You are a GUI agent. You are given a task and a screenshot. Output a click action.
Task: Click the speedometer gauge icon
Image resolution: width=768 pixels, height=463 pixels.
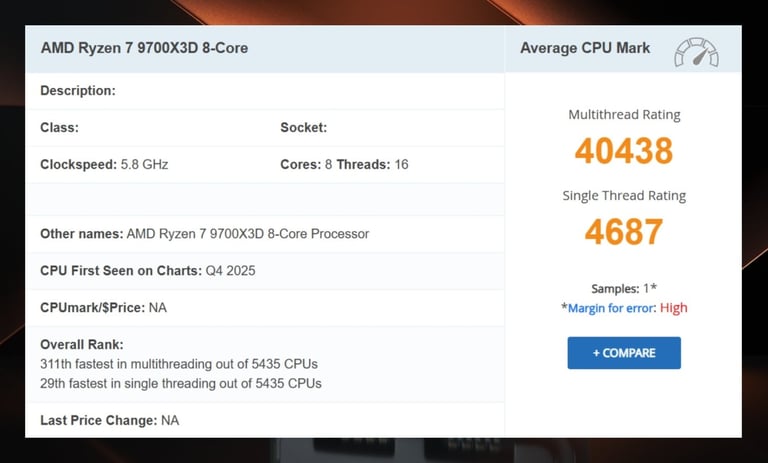(x=696, y=51)
